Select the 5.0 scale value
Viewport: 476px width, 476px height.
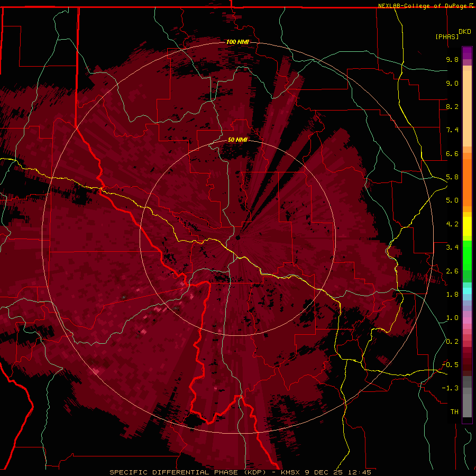tap(452, 200)
